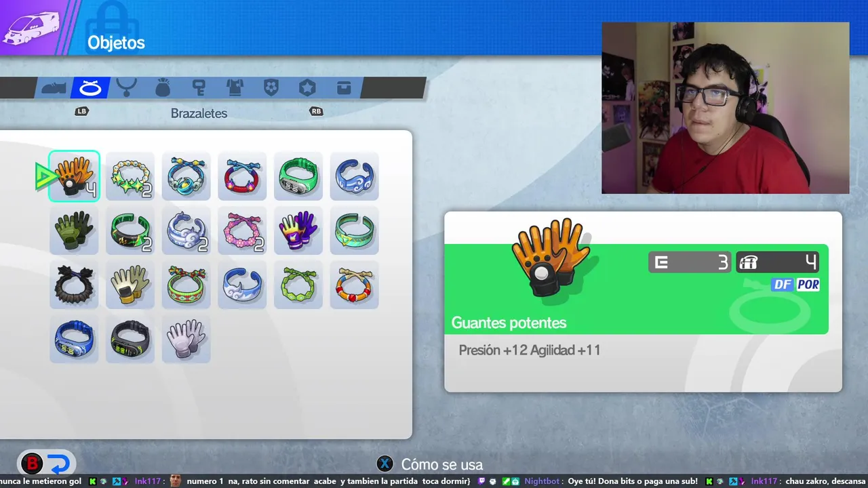The image size is (868, 488).
Task: Pick the blue woven bracelet with orb
Action: pos(186,176)
